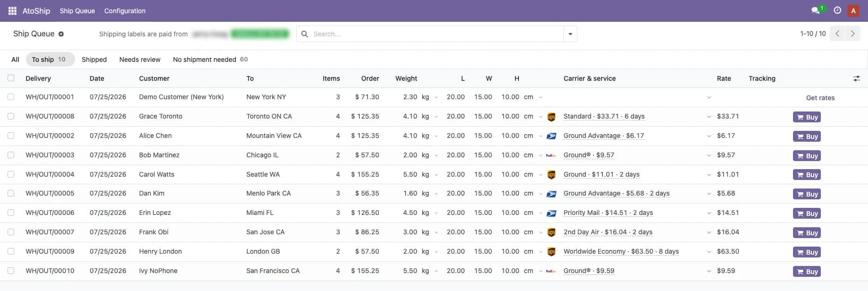Open Configuration menu
This screenshot has width=868, height=291.
(125, 11)
